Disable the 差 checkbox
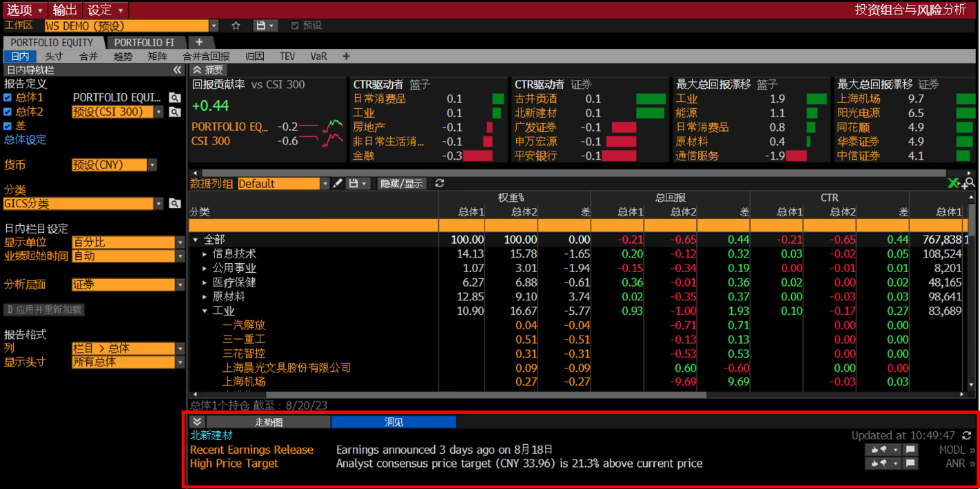 tap(8, 126)
